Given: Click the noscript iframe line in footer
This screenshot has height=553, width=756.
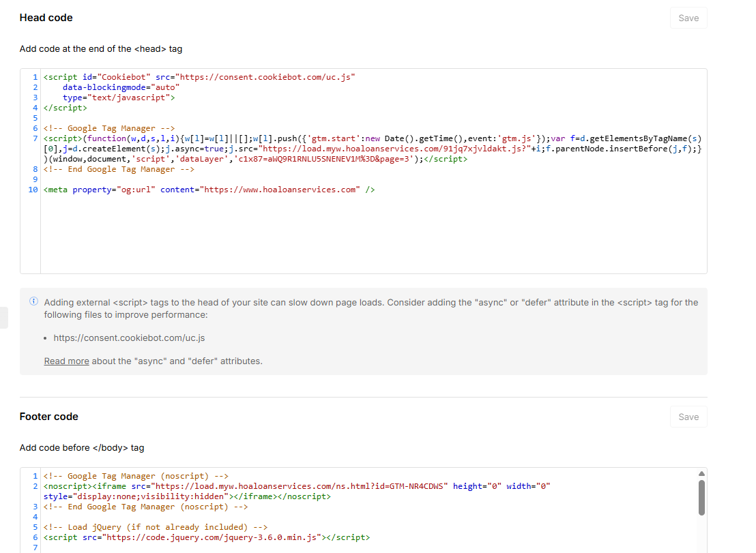Looking at the screenshot, I should pyautogui.click(x=297, y=492).
